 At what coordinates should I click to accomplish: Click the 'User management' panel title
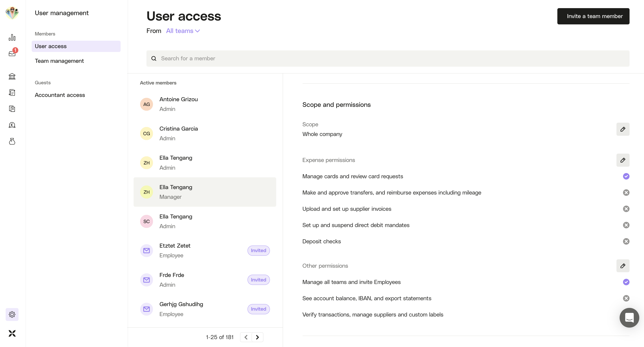(62, 13)
